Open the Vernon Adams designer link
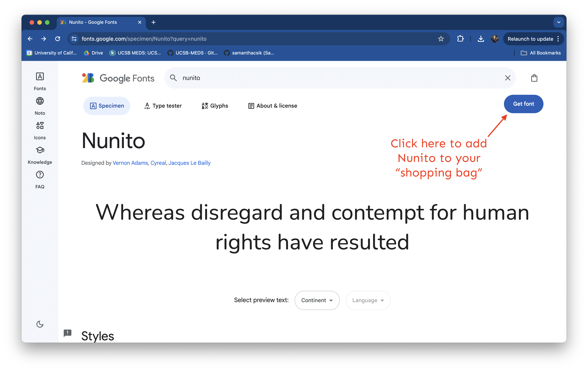Image resolution: width=588 pixels, height=371 pixels. (130, 163)
